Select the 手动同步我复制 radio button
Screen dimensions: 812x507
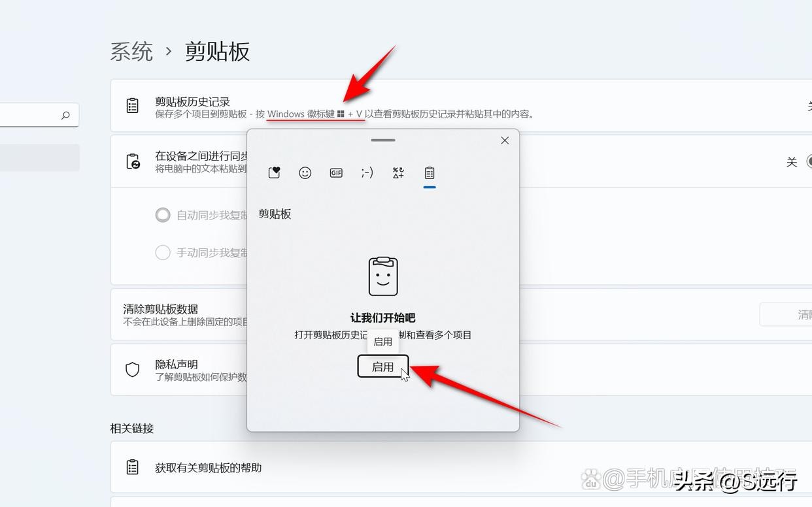163,253
